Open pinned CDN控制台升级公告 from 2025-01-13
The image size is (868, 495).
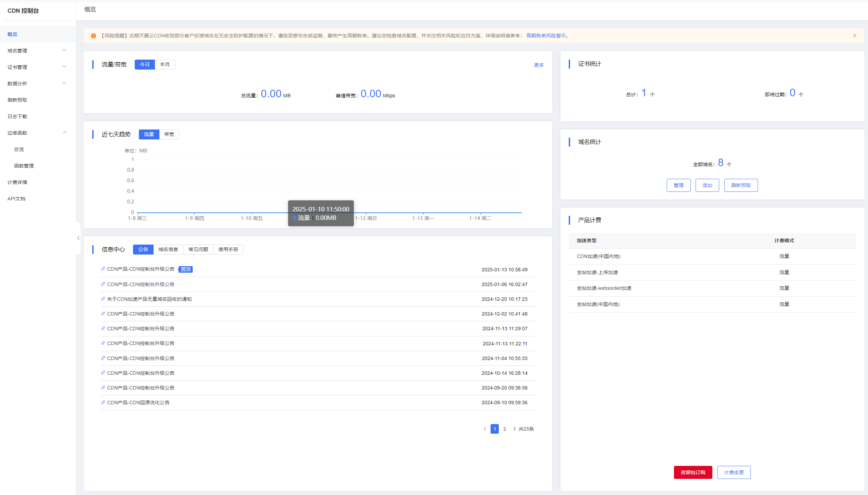[x=141, y=269]
